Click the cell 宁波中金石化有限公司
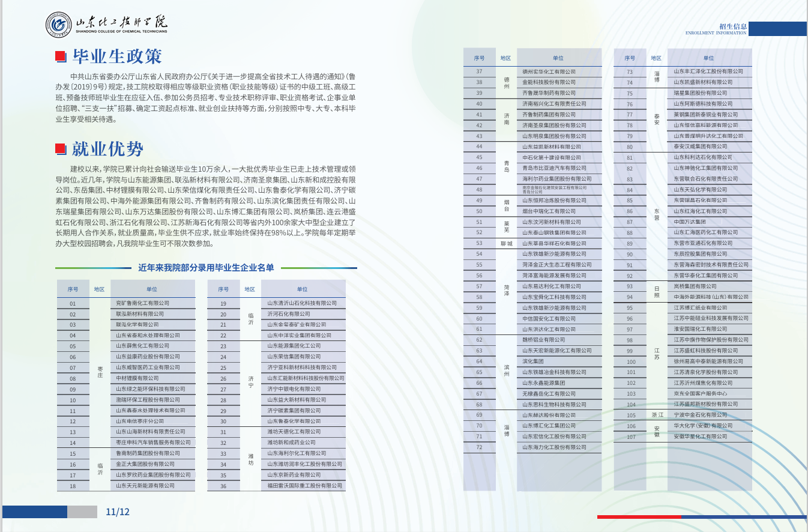This screenshot has width=808, height=532. pos(700,415)
